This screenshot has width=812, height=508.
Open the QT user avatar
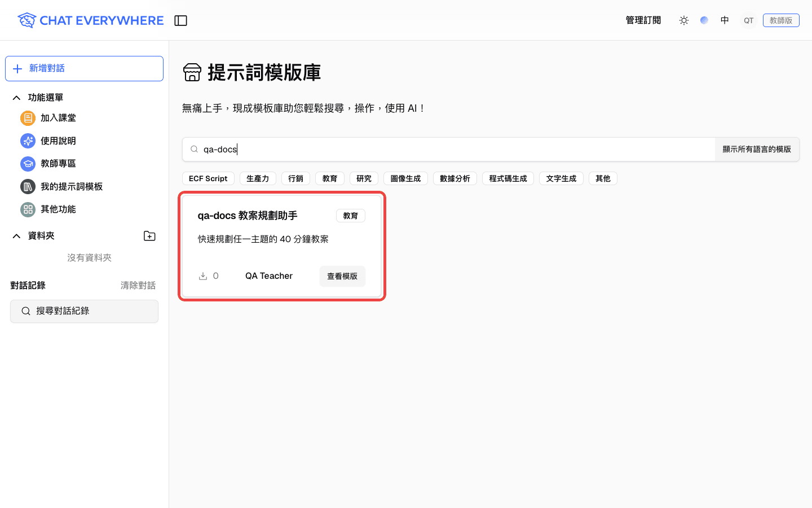tap(748, 20)
